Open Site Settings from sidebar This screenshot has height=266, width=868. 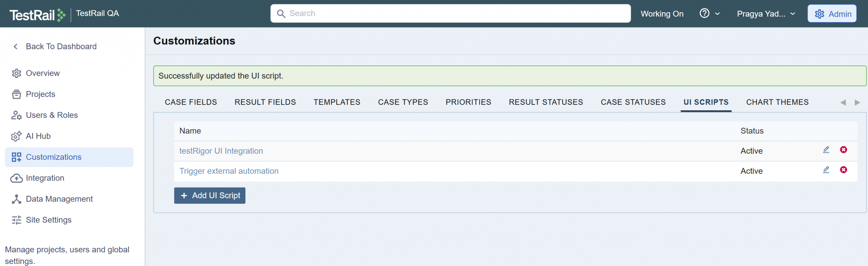[x=48, y=220]
